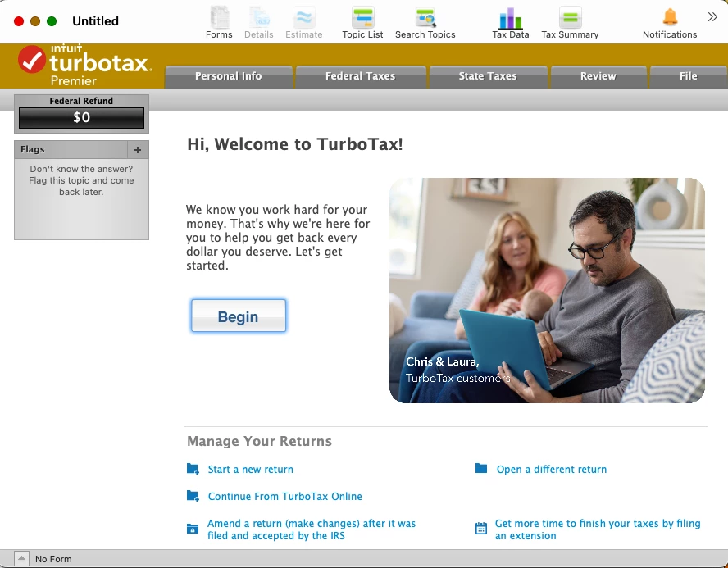Click the green zoom window button
This screenshot has height=568, width=728.
(52, 21)
